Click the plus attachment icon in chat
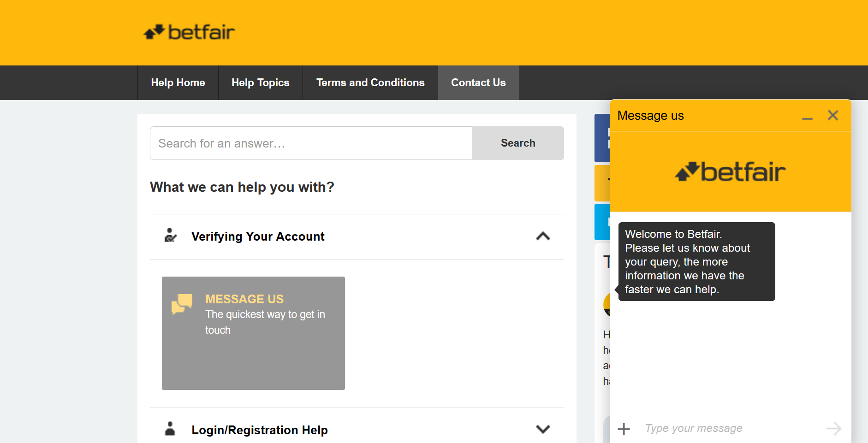 tap(624, 429)
